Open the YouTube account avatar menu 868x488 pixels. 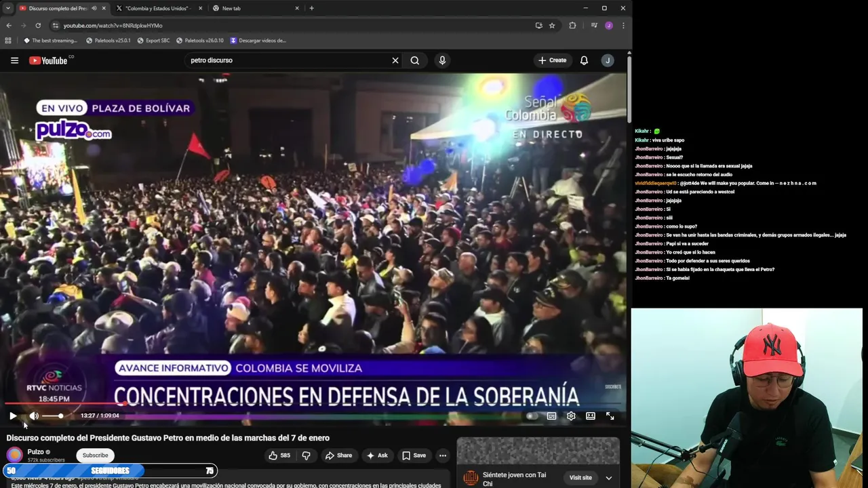[x=608, y=60]
